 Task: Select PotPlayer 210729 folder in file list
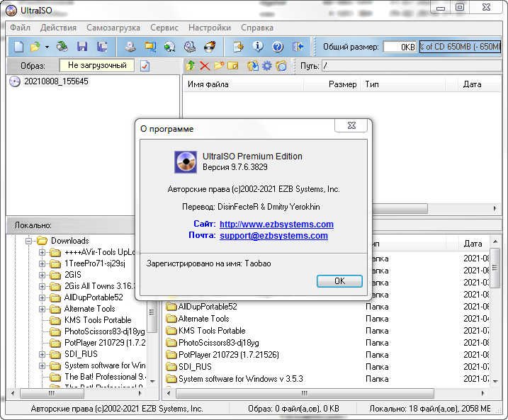pos(228,355)
